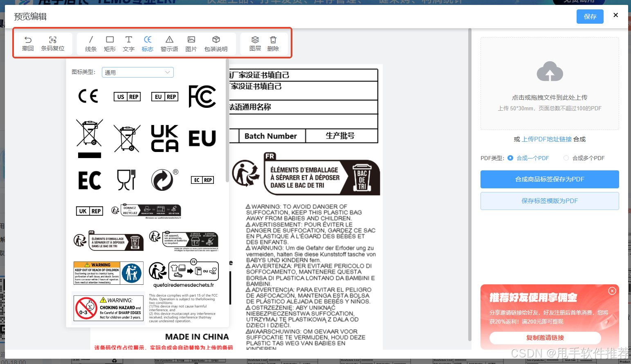Viewport: 631px width, 364px height.
Task: Insert the Green Dot recycling symbol
Action: tap(164, 180)
